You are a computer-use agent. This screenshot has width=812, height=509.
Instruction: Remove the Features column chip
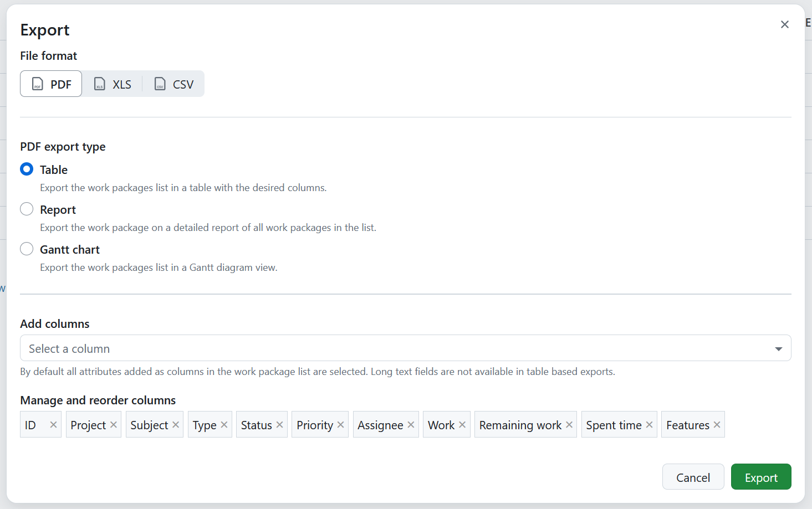tap(718, 424)
